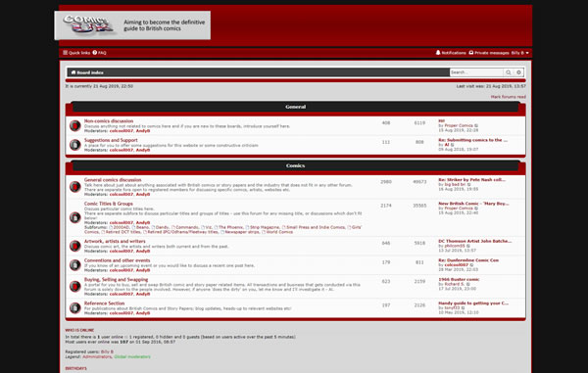The width and height of the screenshot is (588, 373).
Task: Click the Board index home icon
Action: coord(73,72)
